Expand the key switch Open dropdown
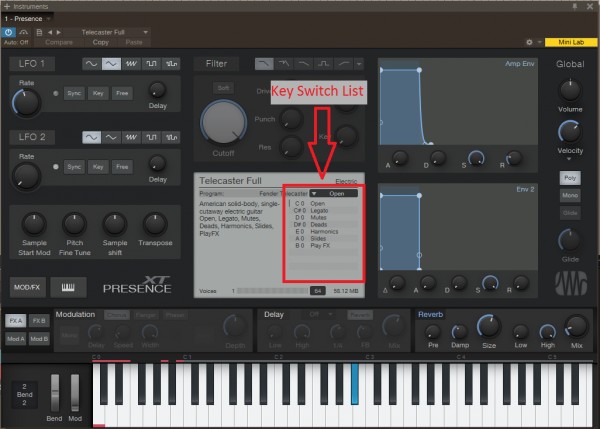The image size is (600, 429). 333,194
